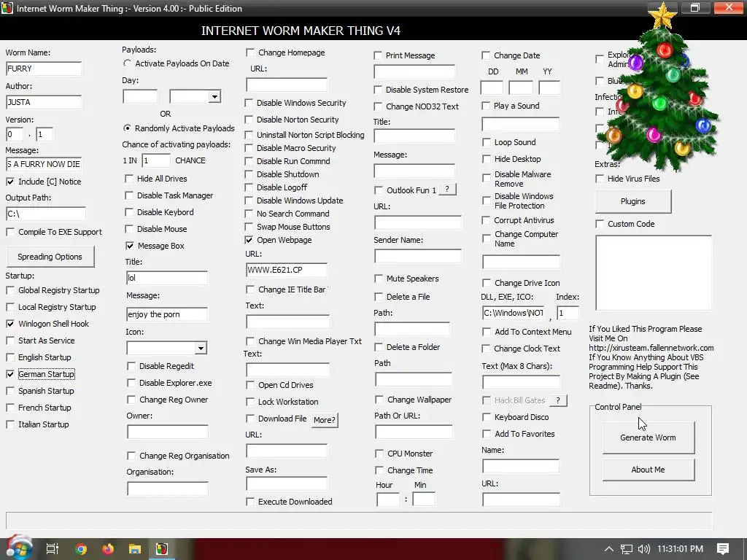Click the Output Path field showing C:\
The width and height of the screenshot is (747, 560).
(x=46, y=214)
